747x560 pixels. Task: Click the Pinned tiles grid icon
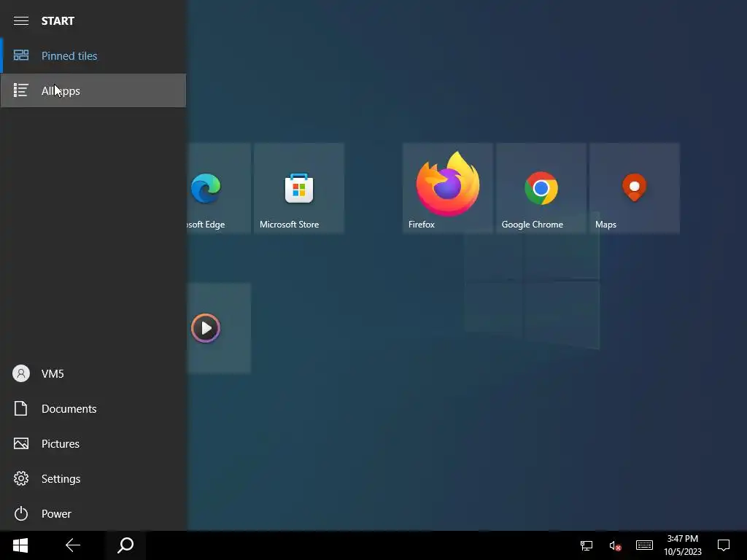click(21, 55)
